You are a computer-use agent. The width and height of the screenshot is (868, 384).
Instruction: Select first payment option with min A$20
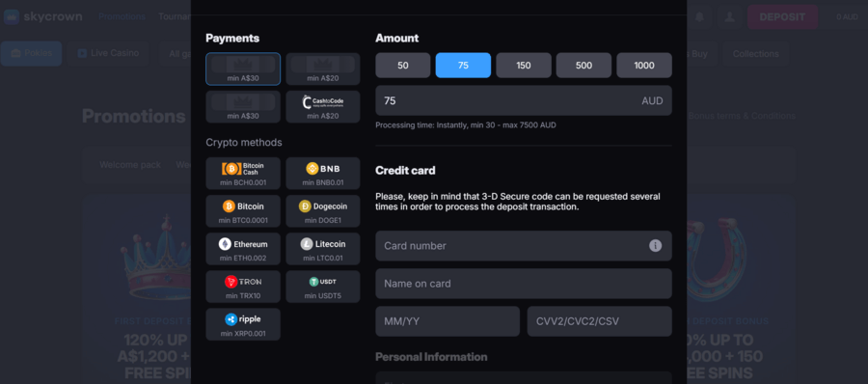(323, 69)
